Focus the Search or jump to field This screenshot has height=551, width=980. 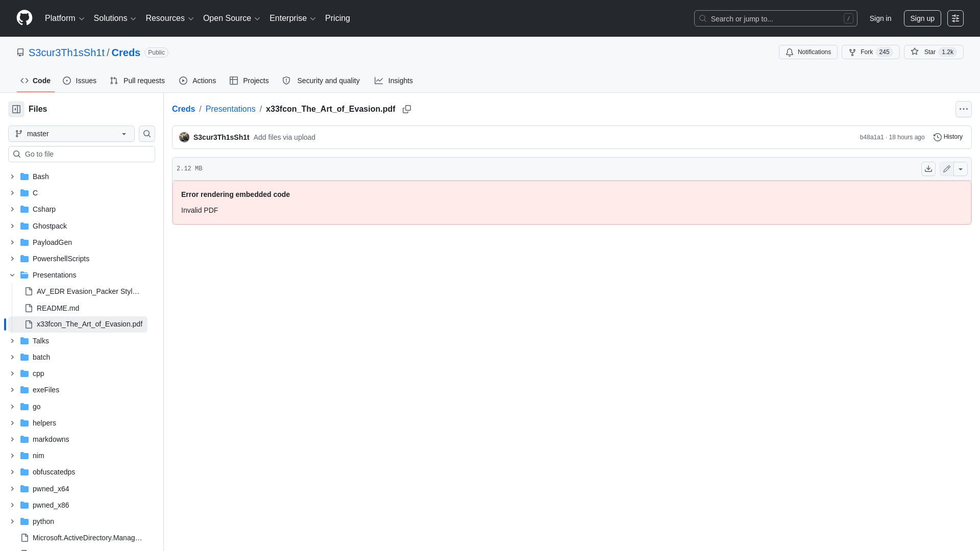[x=775, y=18]
